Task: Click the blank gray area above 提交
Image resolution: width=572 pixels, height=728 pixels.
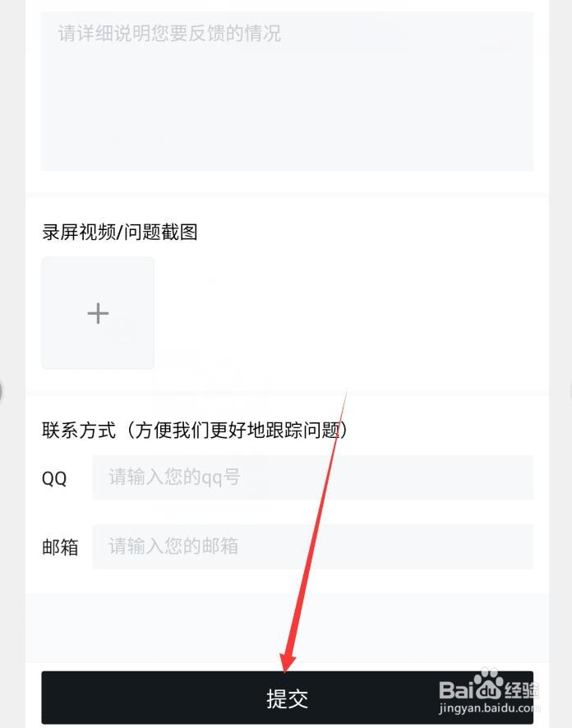Action: [x=288, y=629]
